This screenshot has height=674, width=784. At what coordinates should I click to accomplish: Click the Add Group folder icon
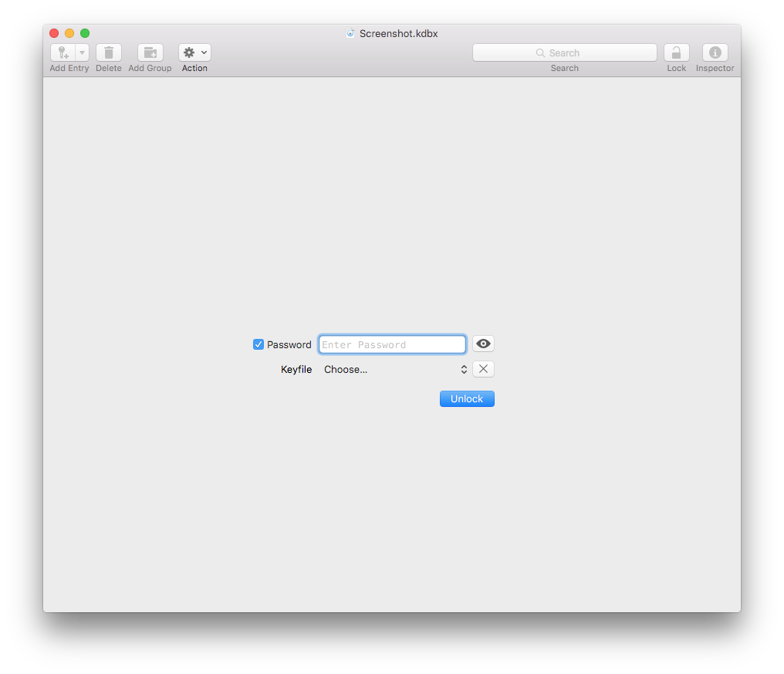[150, 52]
